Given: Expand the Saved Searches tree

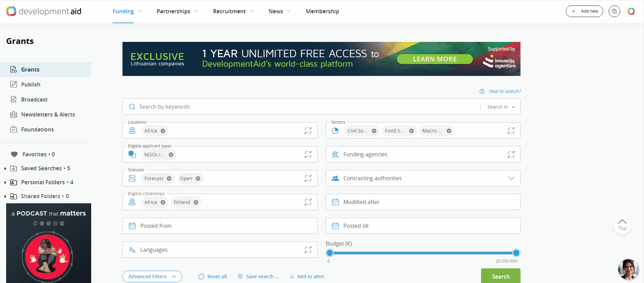Looking at the screenshot, I should (5, 168).
